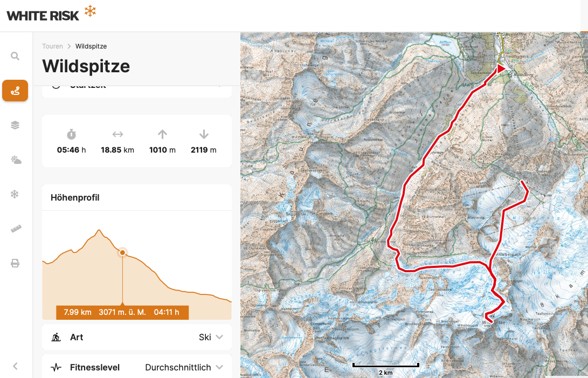This screenshot has height=378, width=588.
Task: Open the snowflake snow conditions section
Action: [x=15, y=194]
